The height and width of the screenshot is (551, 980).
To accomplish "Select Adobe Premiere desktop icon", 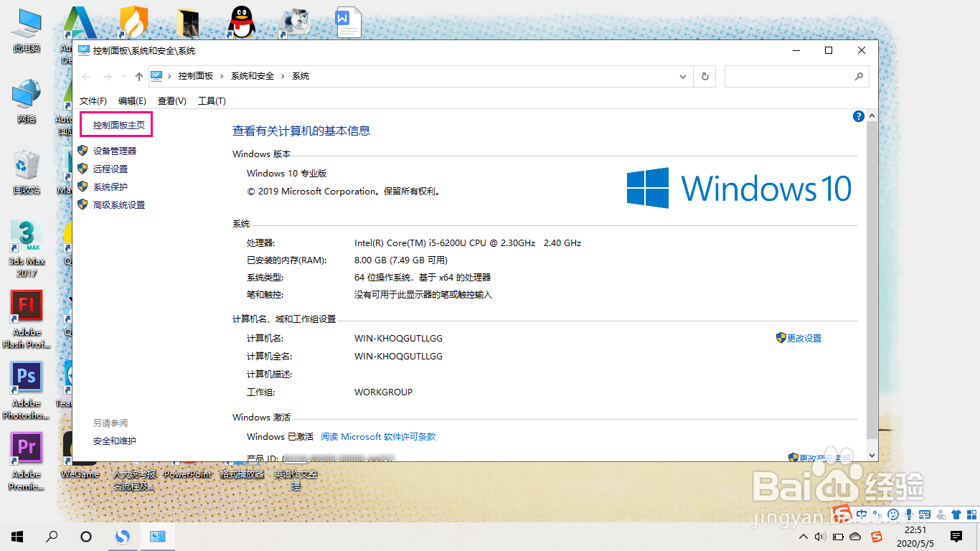I will pyautogui.click(x=27, y=461).
